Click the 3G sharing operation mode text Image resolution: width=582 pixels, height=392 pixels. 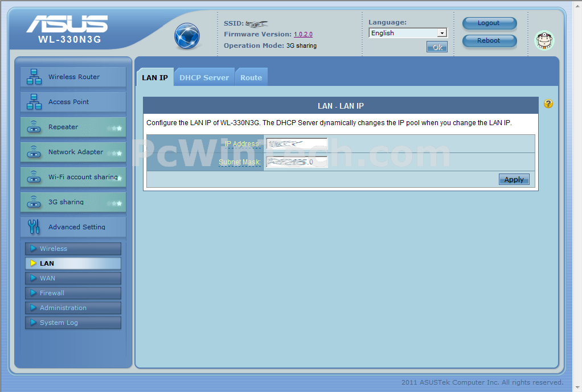pos(301,46)
